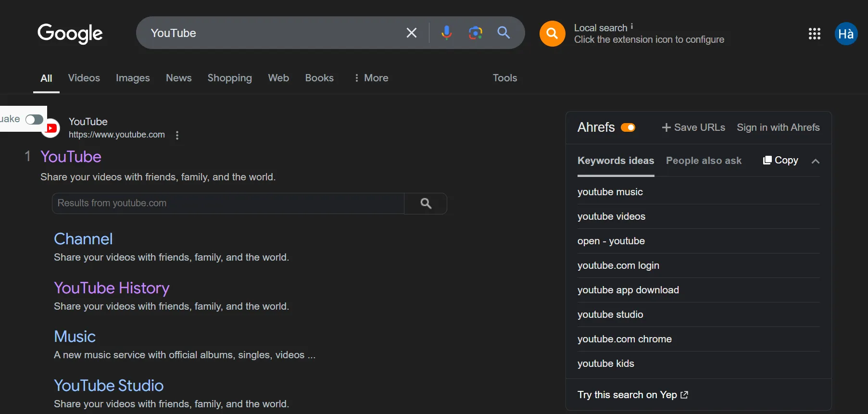Click the keyword 'youtube.com login'
The image size is (868, 414).
click(x=618, y=265)
